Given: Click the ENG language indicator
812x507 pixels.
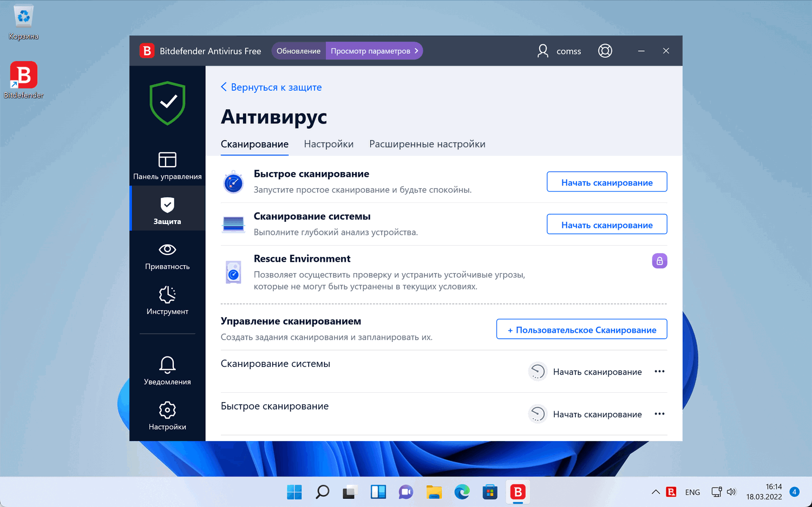Looking at the screenshot, I should tap(692, 492).
